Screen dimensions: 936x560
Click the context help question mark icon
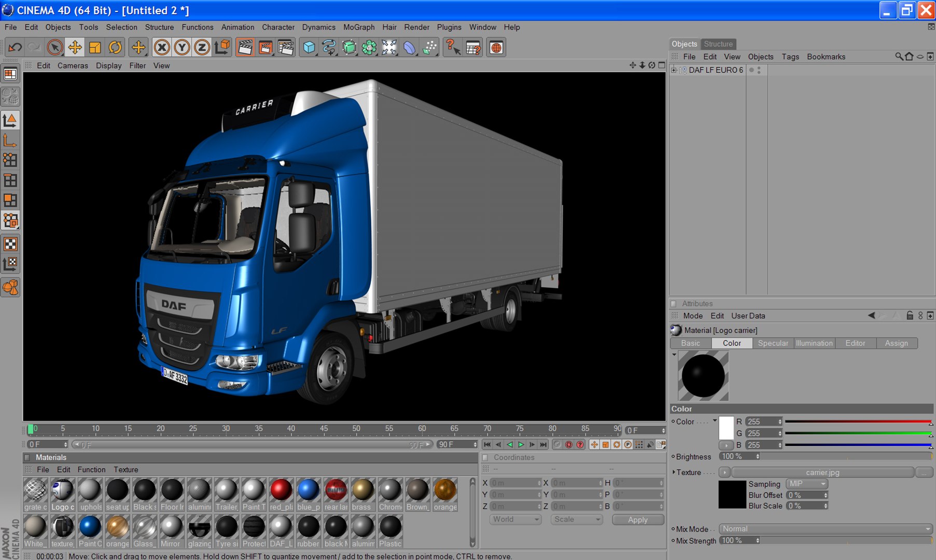(453, 48)
